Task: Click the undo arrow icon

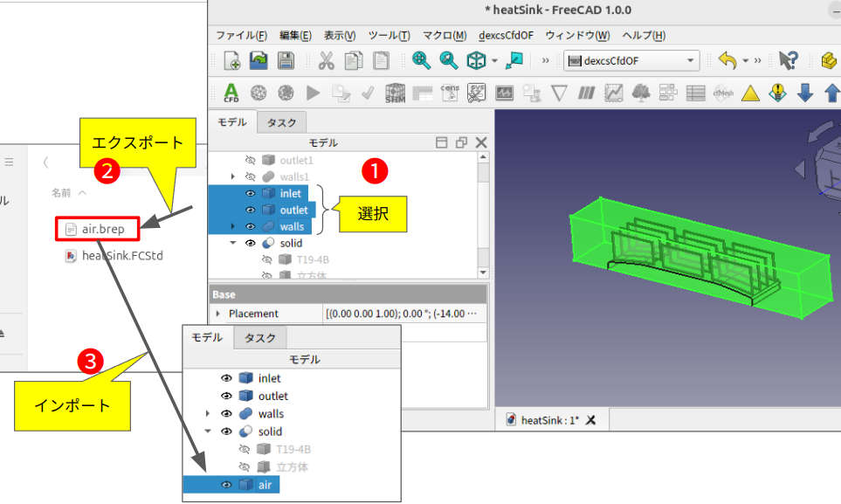Action: click(727, 60)
